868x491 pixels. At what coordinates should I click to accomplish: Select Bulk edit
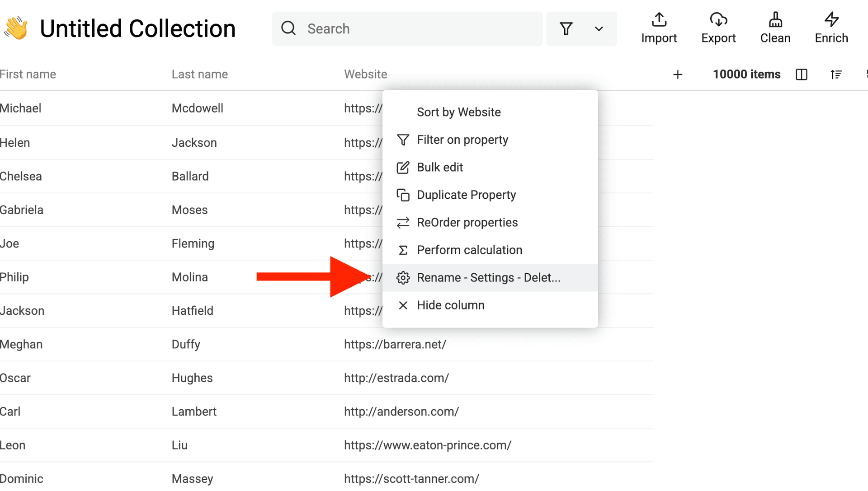(x=440, y=167)
